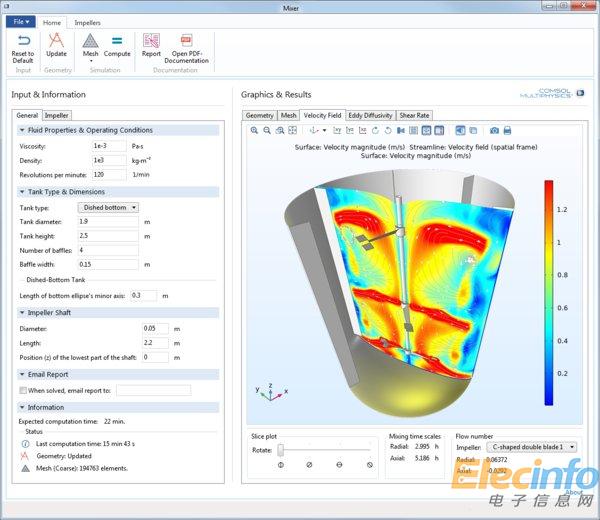The width and height of the screenshot is (600, 520).
Task: Open the File menu
Action: point(22,21)
